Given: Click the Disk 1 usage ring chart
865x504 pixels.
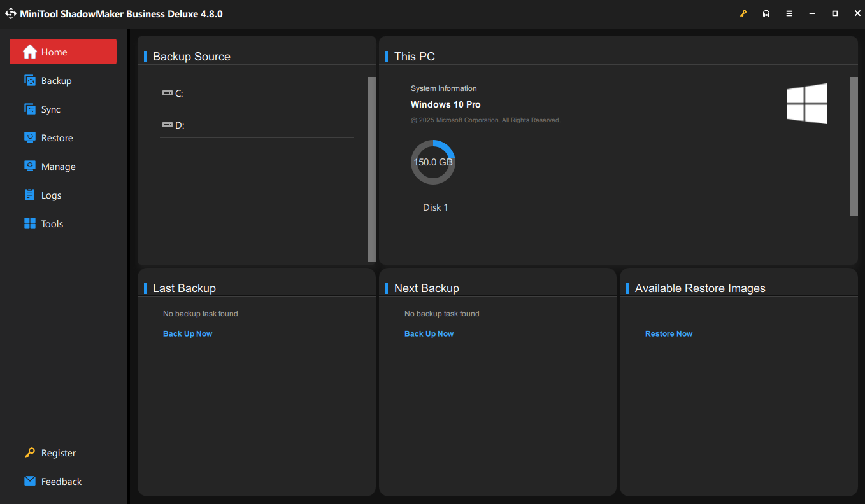Looking at the screenshot, I should point(433,162).
